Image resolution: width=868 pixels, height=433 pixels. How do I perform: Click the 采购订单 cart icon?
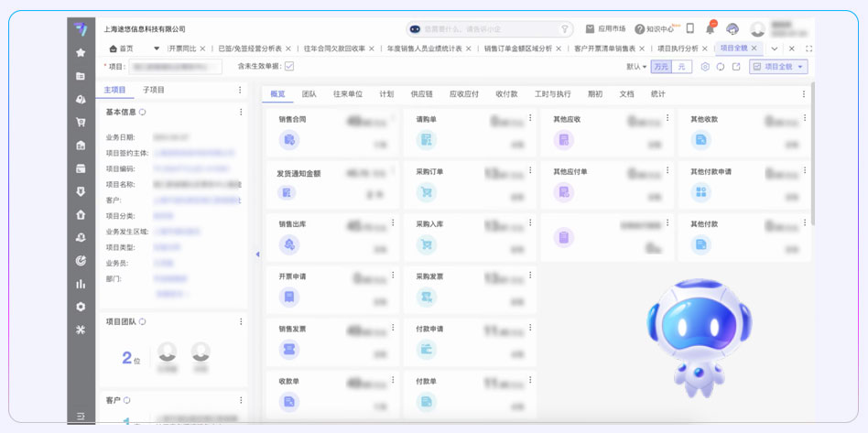[x=427, y=192]
